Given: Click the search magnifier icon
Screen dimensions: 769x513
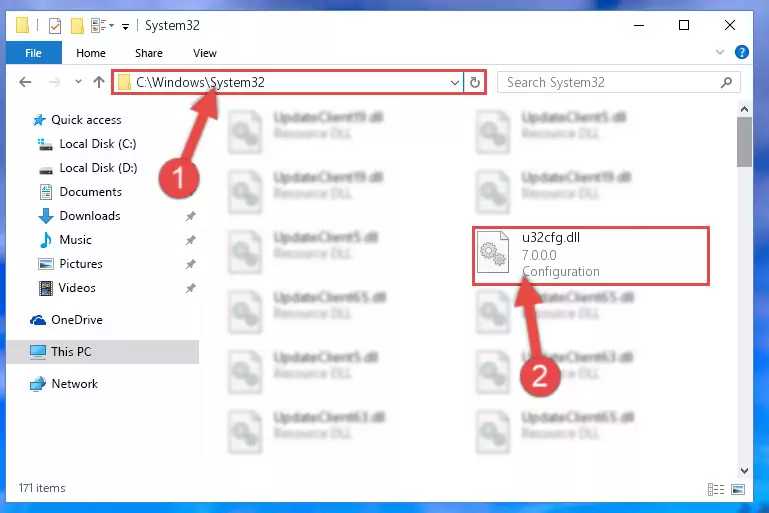Looking at the screenshot, I should (x=726, y=82).
